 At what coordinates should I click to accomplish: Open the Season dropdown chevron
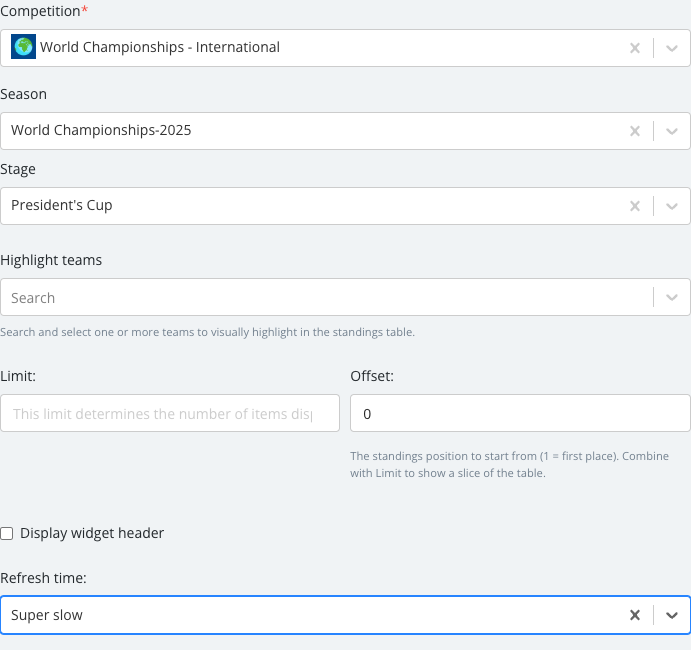(672, 131)
